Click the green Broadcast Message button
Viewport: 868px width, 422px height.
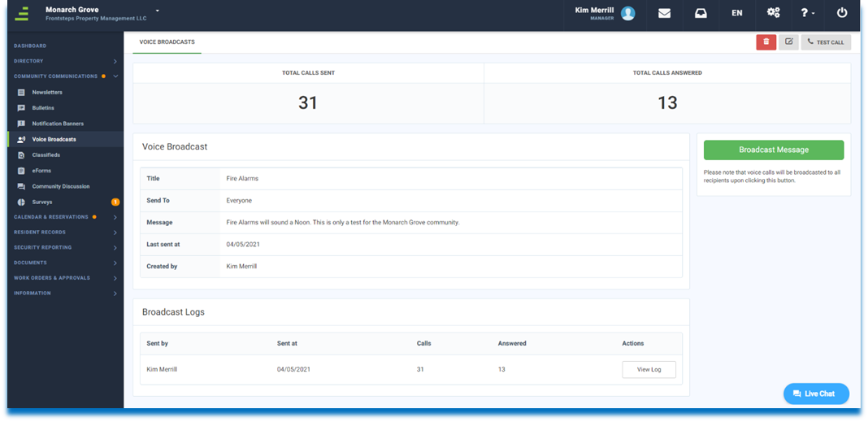pyautogui.click(x=773, y=150)
